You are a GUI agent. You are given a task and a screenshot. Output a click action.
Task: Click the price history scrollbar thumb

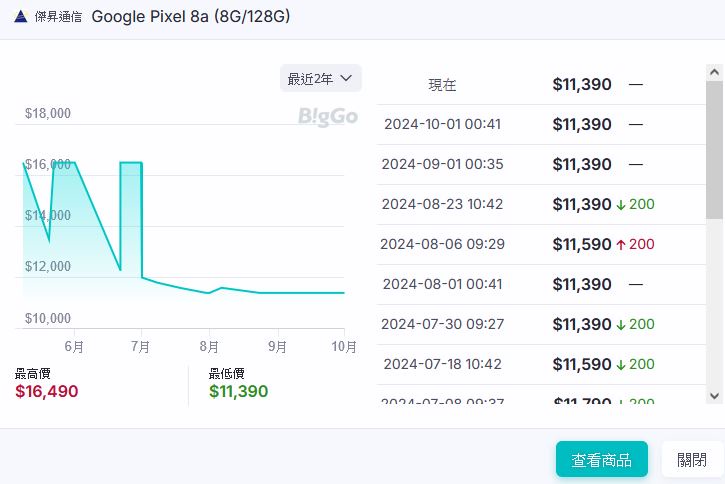pos(714,150)
